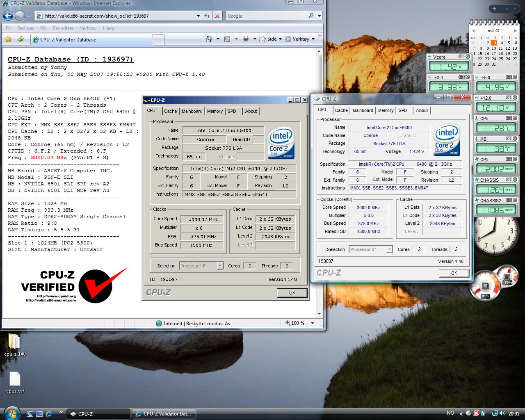This screenshot has height=420, width=525.
Task: Open settings of the +3.3 gadget
Action: pos(461,77)
